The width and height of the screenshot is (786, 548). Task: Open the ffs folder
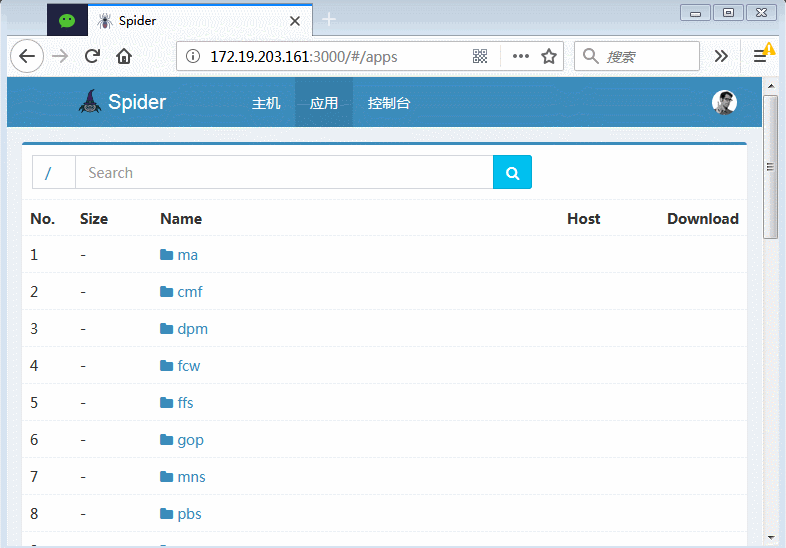(x=185, y=403)
